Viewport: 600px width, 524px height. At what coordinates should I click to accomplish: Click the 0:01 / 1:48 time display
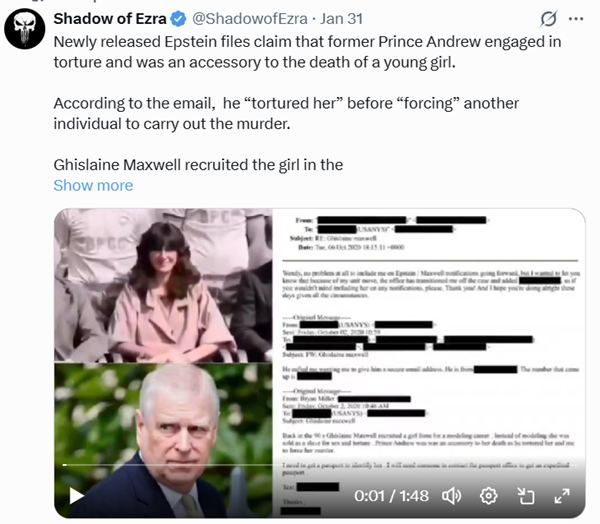391,496
